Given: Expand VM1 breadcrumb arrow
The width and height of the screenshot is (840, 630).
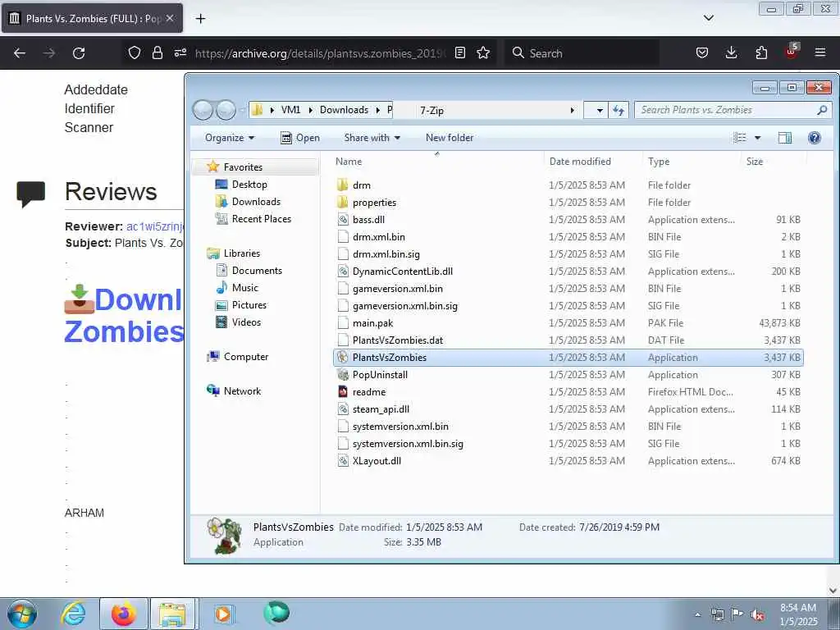Looking at the screenshot, I should (311, 111).
